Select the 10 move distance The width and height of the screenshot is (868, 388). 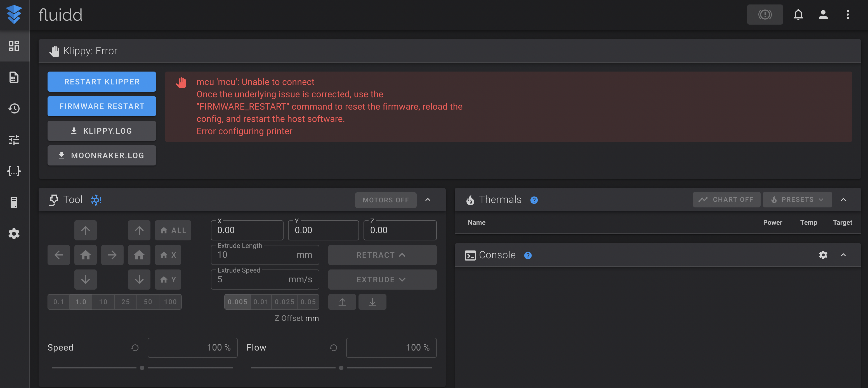pos(103,302)
